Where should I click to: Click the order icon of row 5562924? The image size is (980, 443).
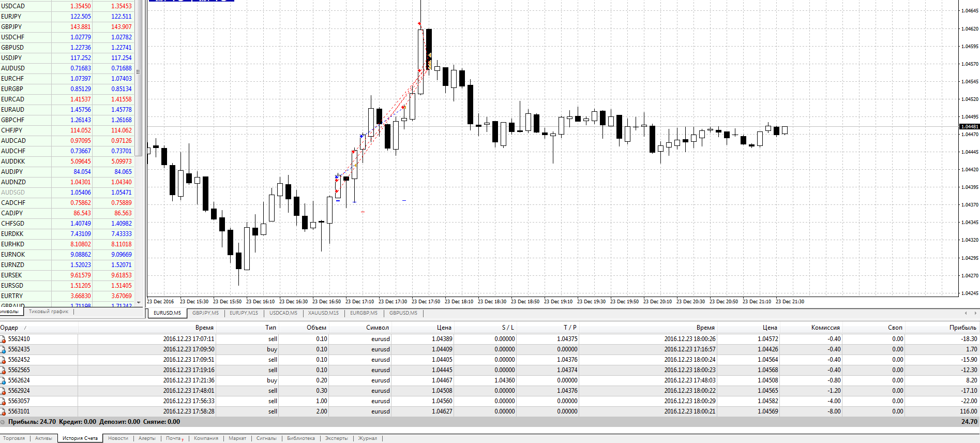(3, 391)
